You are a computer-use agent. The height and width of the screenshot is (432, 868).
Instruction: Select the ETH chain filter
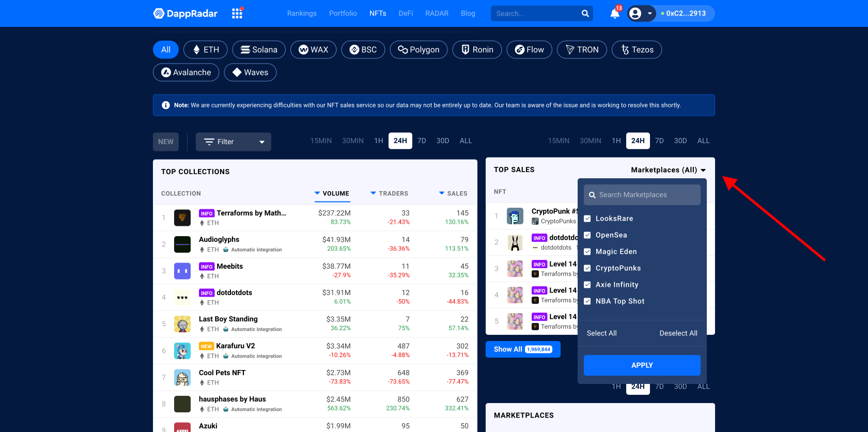click(x=206, y=50)
